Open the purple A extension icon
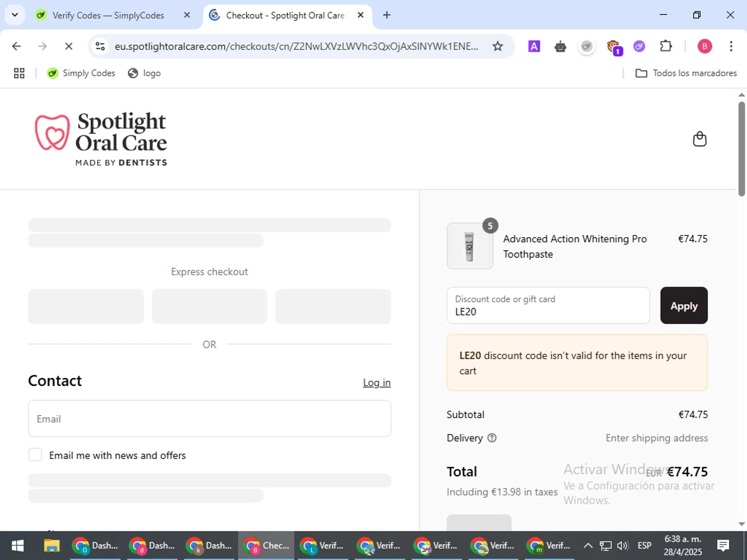The width and height of the screenshot is (747, 560). pos(534,46)
